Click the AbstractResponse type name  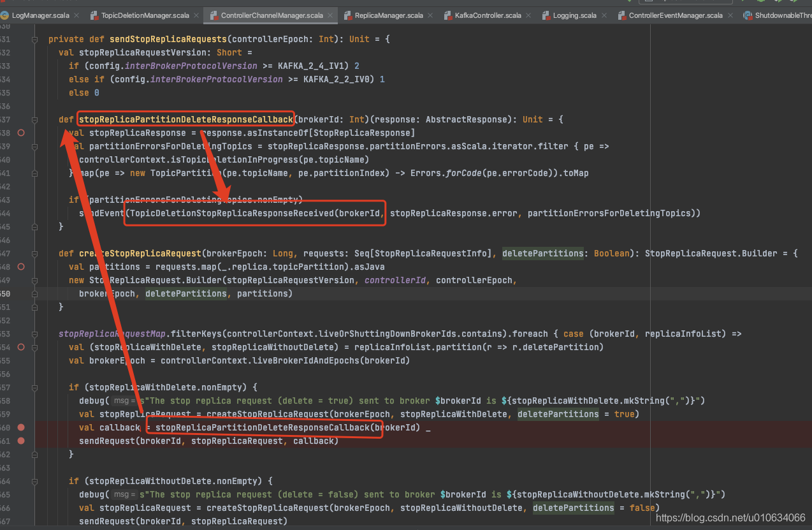click(x=467, y=119)
